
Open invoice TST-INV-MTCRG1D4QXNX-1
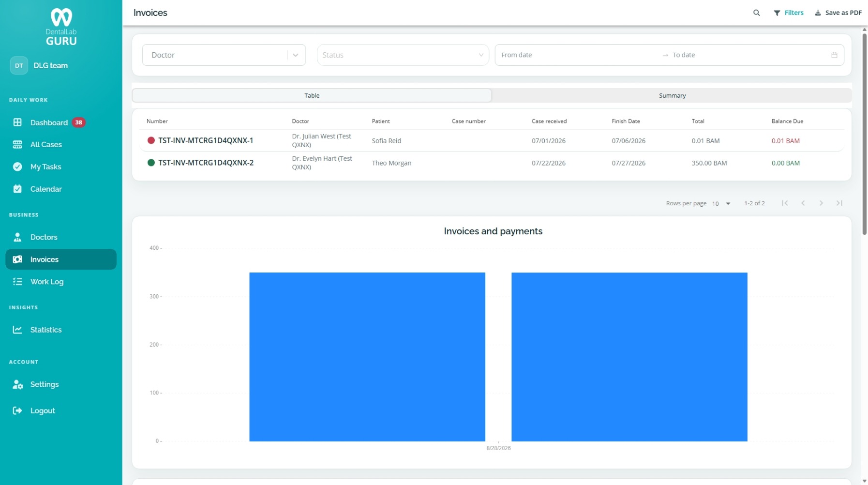[206, 140]
